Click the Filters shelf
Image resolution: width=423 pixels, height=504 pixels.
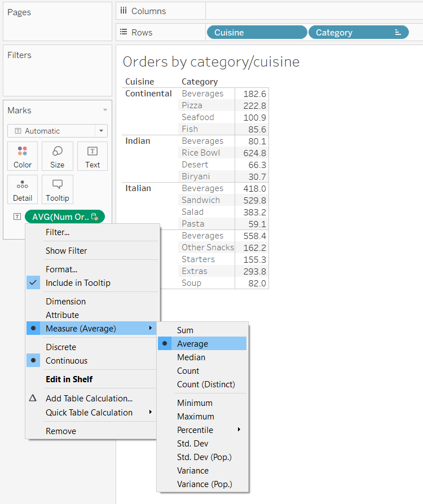(58, 70)
